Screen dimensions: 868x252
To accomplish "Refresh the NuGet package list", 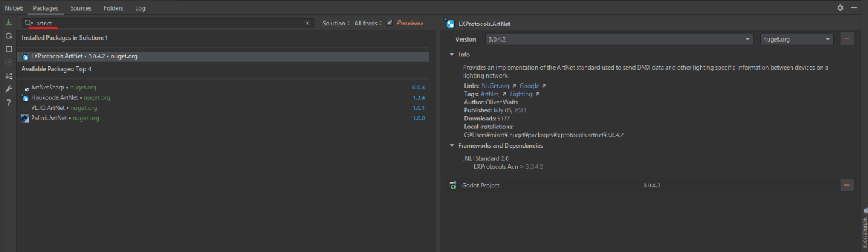I will (x=9, y=36).
